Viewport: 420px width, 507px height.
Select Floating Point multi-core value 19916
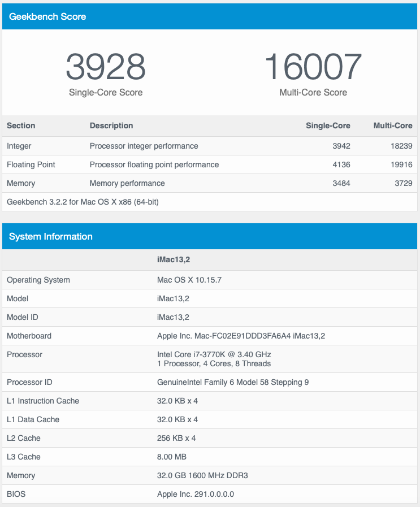[401, 164]
